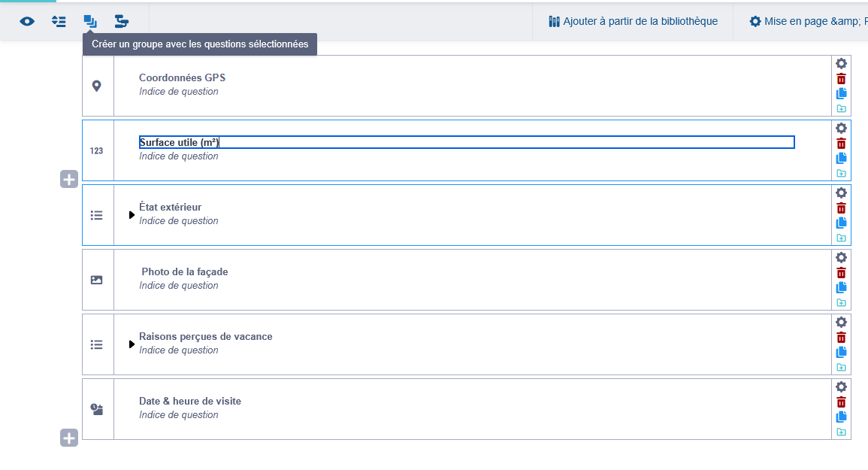Open form preview with the eye icon
Viewport: 868px width, 470px height.
pos(27,21)
